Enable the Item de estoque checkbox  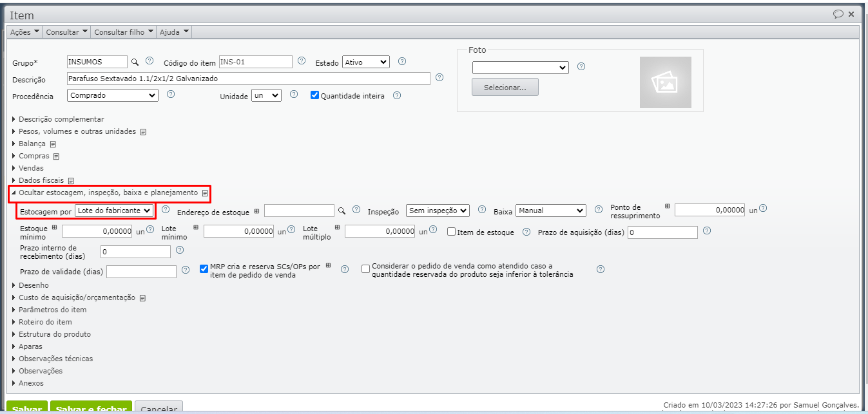pos(452,232)
